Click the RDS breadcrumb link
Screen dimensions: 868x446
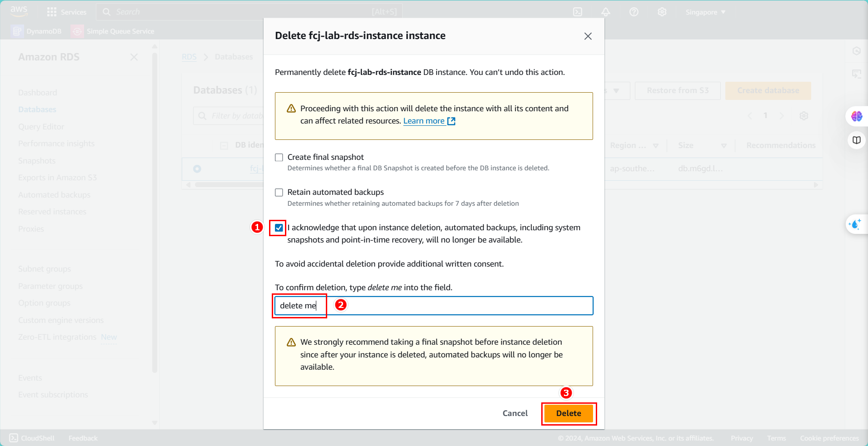(x=189, y=57)
